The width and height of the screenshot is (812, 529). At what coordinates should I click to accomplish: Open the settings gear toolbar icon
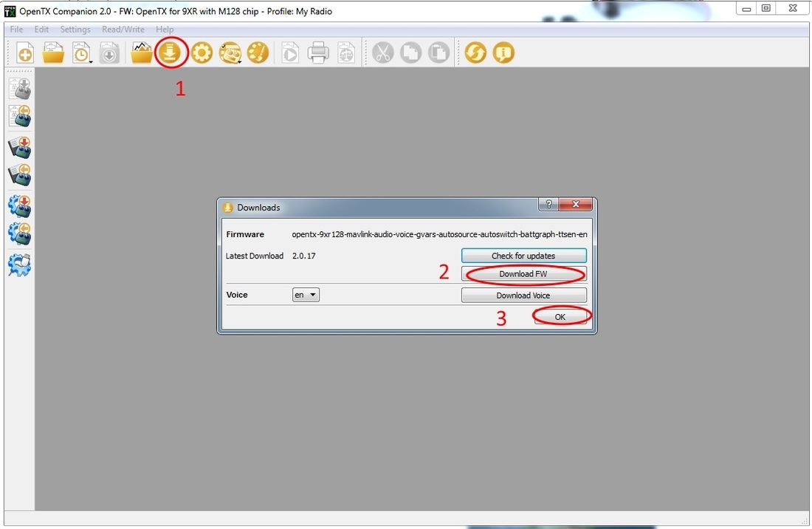[202, 53]
